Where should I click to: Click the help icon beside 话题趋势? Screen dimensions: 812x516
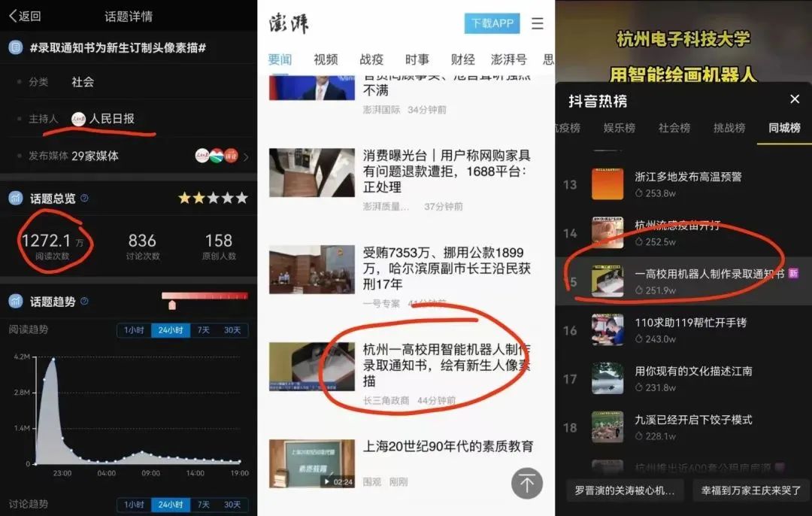[x=84, y=302]
